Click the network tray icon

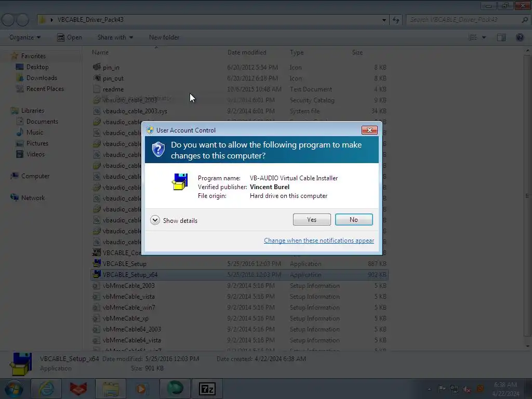click(x=454, y=389)
